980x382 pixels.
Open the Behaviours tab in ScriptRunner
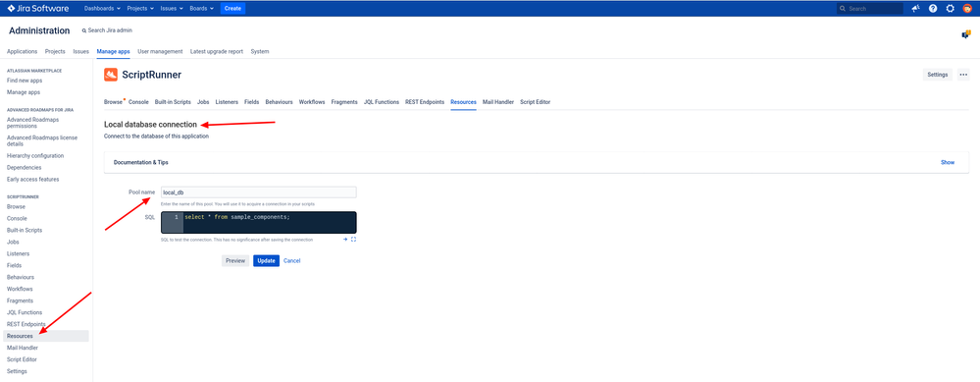279,102
